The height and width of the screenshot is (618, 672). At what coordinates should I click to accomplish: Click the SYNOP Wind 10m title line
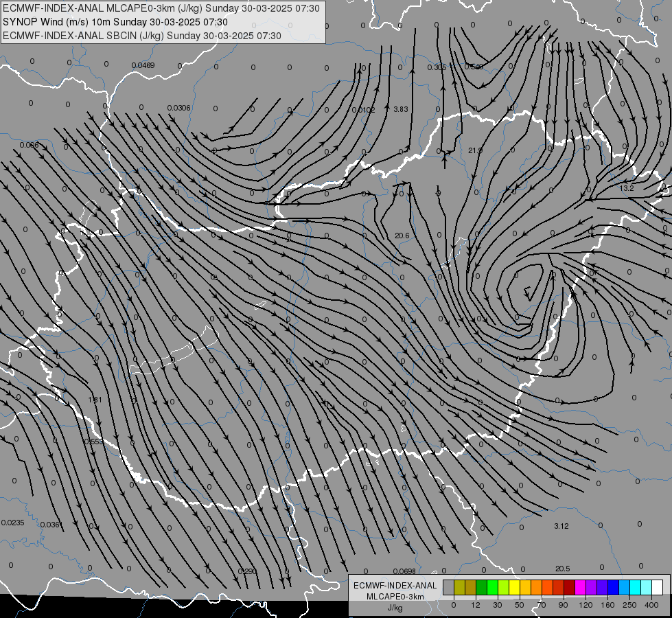click(115, 22)
